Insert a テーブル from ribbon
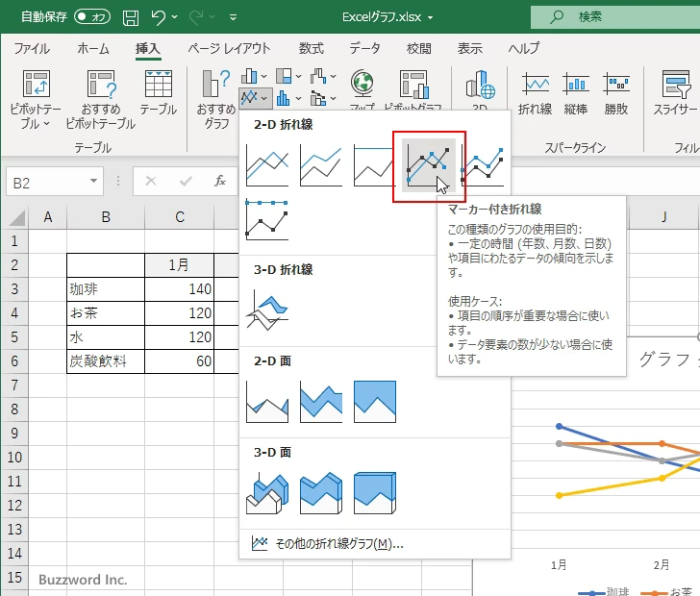 (x=158, y=93)
